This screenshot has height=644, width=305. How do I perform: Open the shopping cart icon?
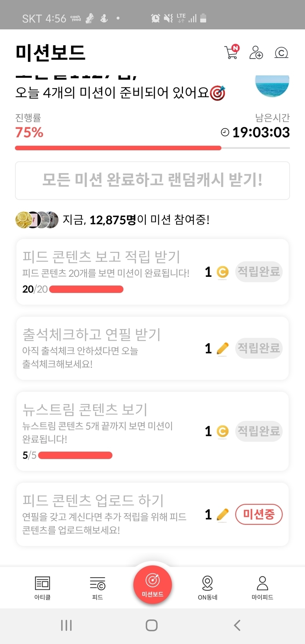point(232,52)
